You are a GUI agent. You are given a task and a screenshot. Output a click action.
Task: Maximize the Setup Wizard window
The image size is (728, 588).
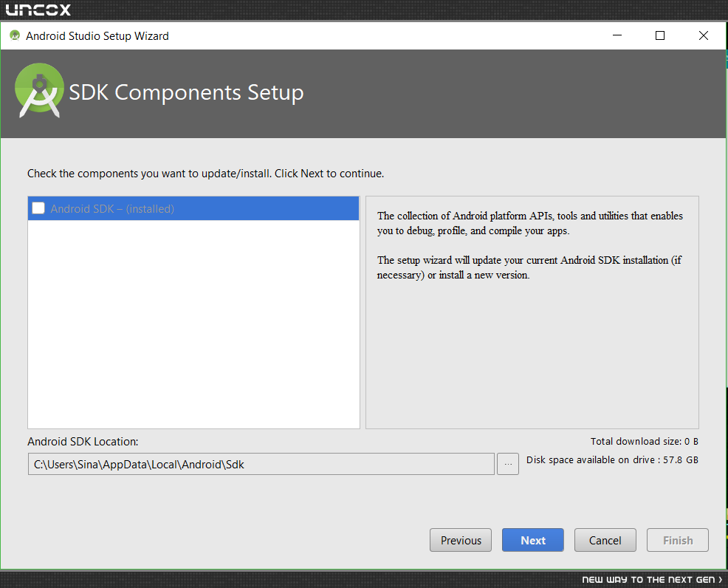tap(660, 35)
